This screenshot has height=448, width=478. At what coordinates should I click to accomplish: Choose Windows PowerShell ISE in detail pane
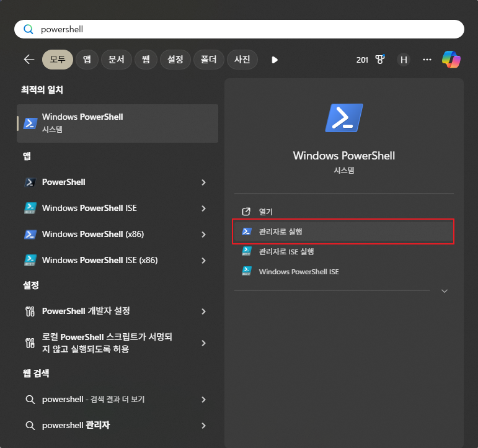point(344,272)
